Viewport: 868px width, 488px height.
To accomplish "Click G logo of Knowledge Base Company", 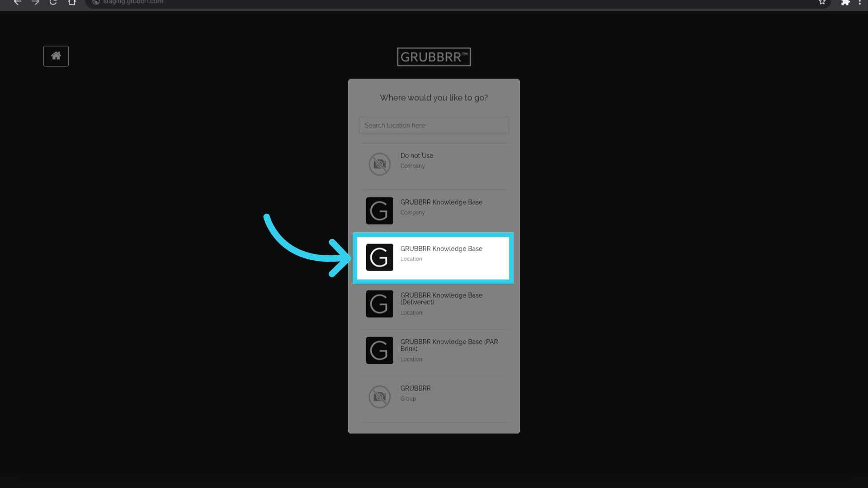I will point(380,211).
